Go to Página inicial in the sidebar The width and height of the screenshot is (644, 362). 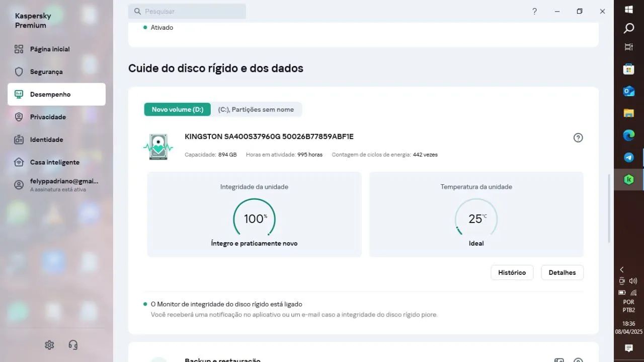[x=56, y=49]
